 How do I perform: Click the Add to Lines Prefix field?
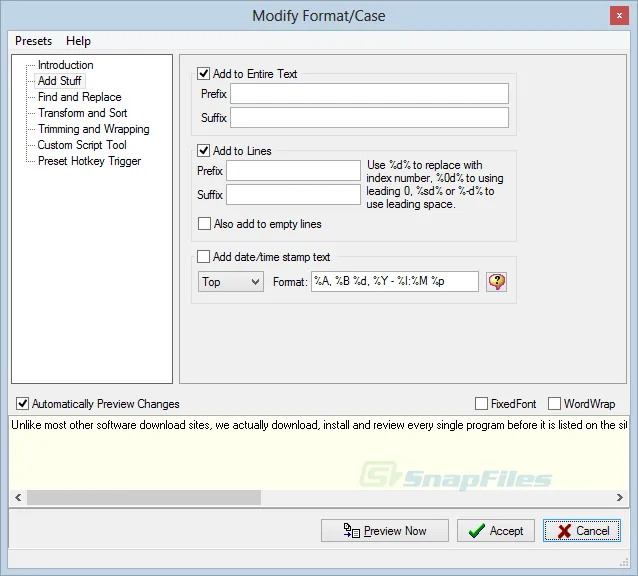tap(293, 170)
